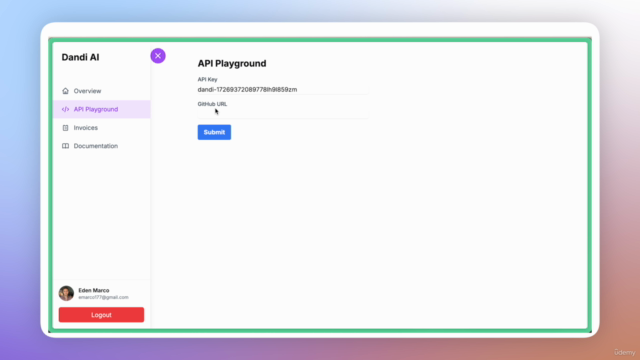This screenshot has width=640, height=360.
Task: Click the invoice icon beside Invoices
Action: coord(65,128)
